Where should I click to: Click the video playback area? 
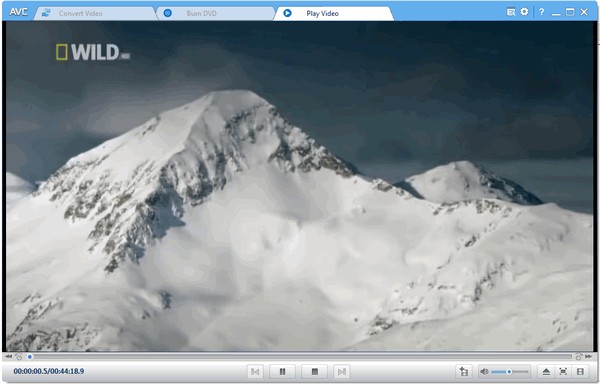pos(299,186)
